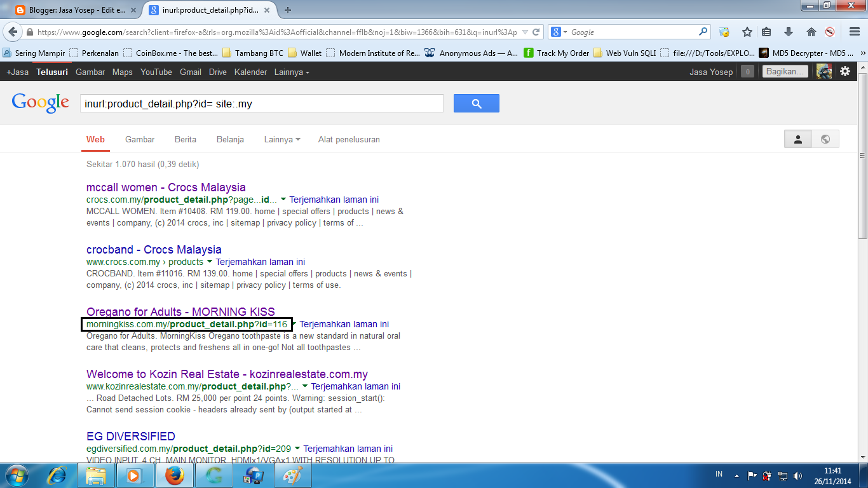Launch Internet Explorer from taskbar
Screen dimensions: 868x488
pos(57,475)
